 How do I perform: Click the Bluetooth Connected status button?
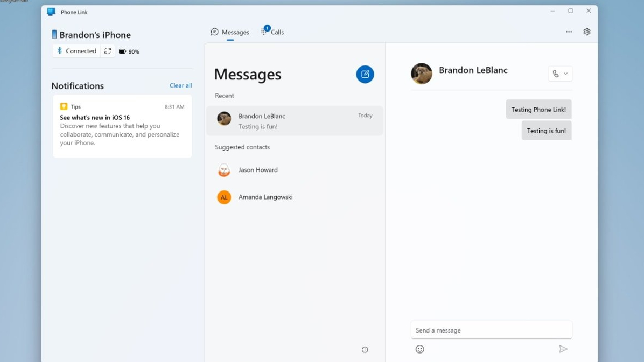76,51
